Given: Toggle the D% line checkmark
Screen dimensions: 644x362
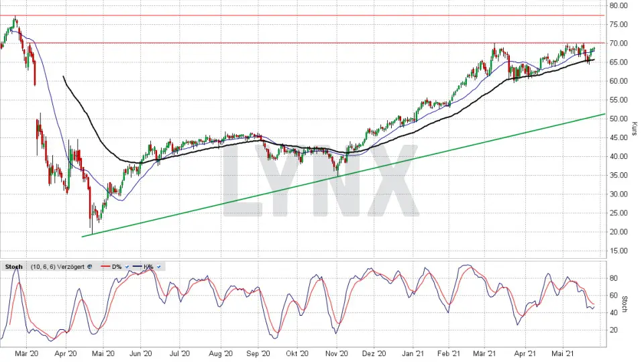Looking at the screenshot, I should [x=127, y=267].
